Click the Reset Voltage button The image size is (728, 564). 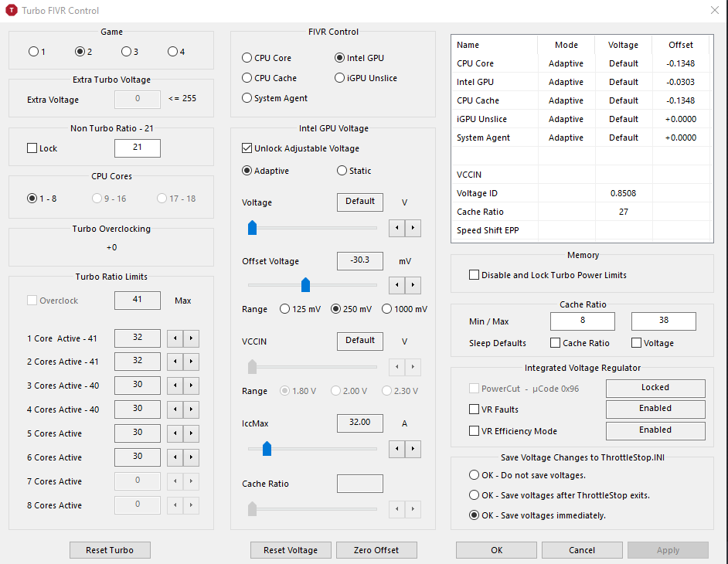tap(291, 550)
